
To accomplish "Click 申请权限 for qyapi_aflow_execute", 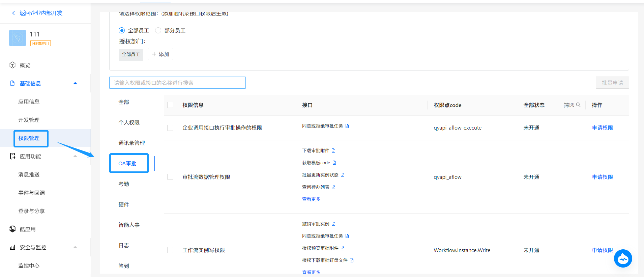I will point(602,128).
